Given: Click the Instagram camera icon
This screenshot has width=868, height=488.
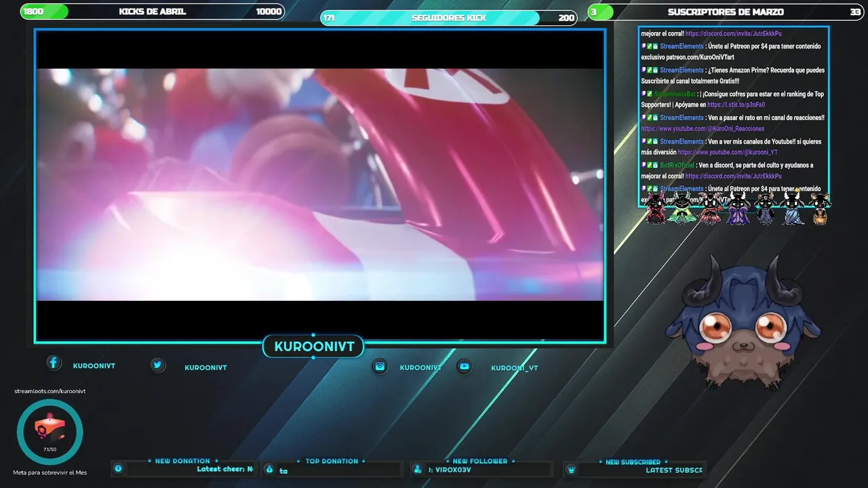Looking at the screenshot, I should (x=380, y=366).
